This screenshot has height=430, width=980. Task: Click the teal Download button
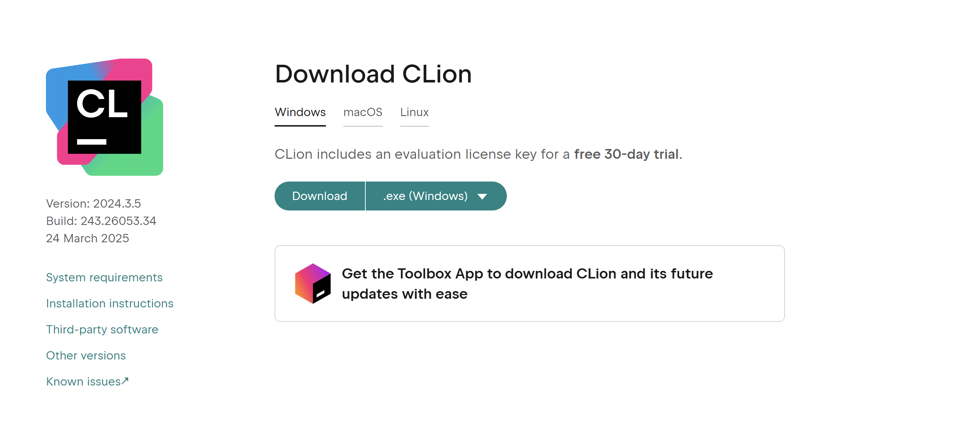[319, 196]
